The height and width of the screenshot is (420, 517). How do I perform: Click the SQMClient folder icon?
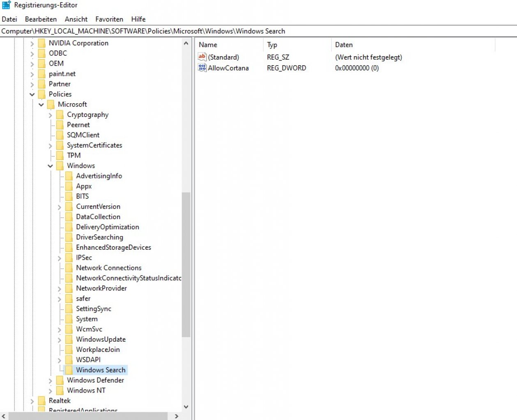pos(60,135)
